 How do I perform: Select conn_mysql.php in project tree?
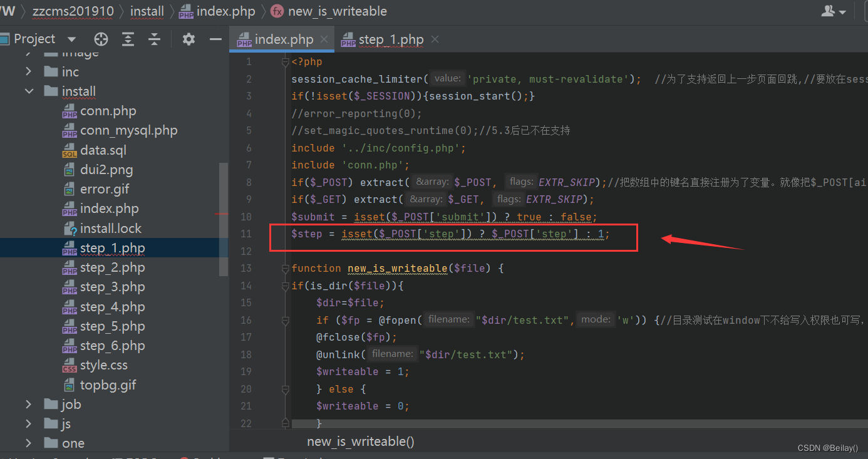click(x=128, y=131)
